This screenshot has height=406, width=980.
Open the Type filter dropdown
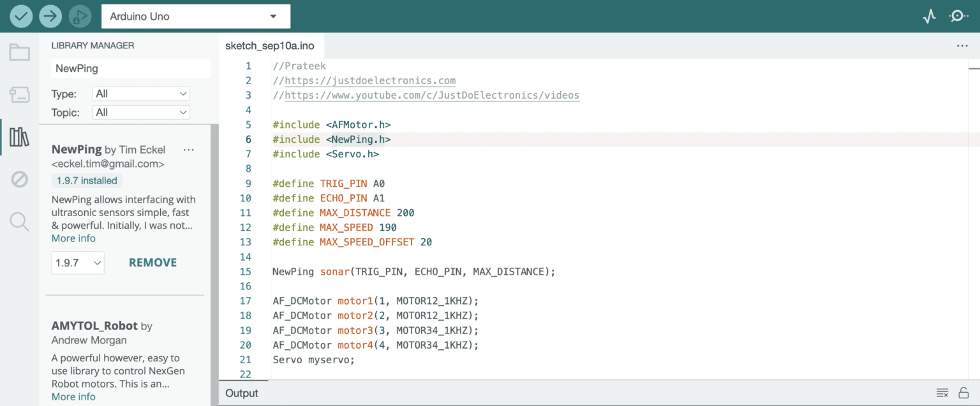click(141, 94)
